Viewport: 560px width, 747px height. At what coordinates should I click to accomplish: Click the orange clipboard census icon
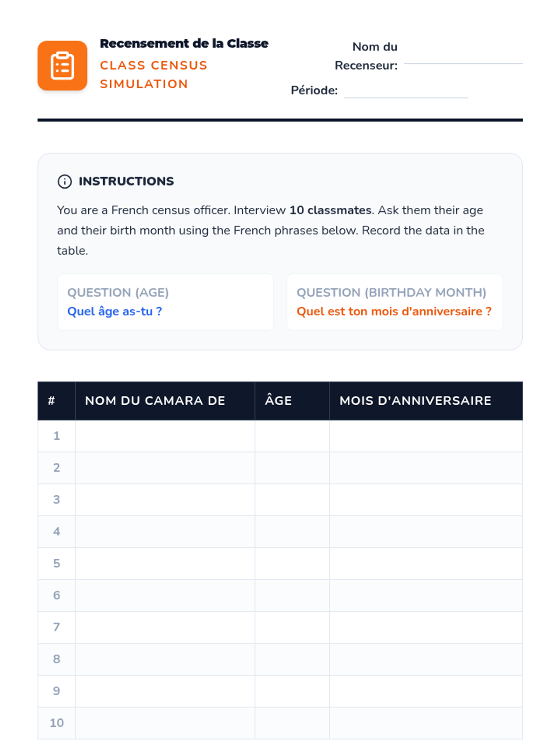tap(62, 65)
